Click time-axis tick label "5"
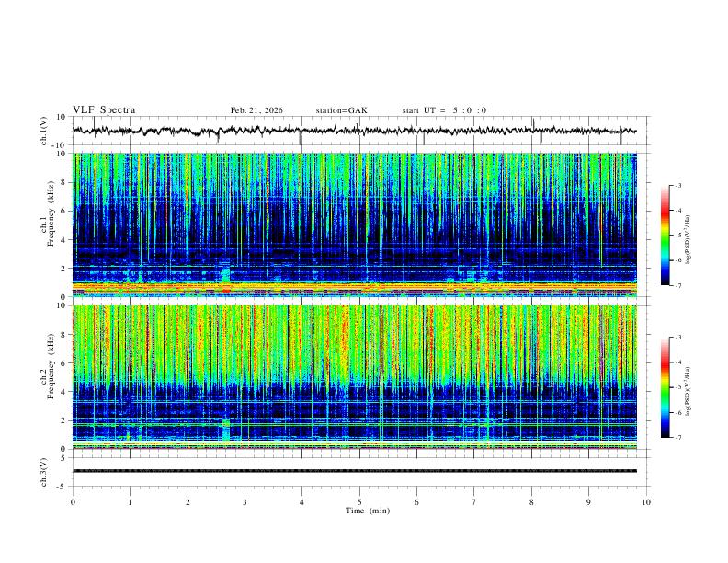The height and width of the screenshot is (563, 728). pos(359,502)
